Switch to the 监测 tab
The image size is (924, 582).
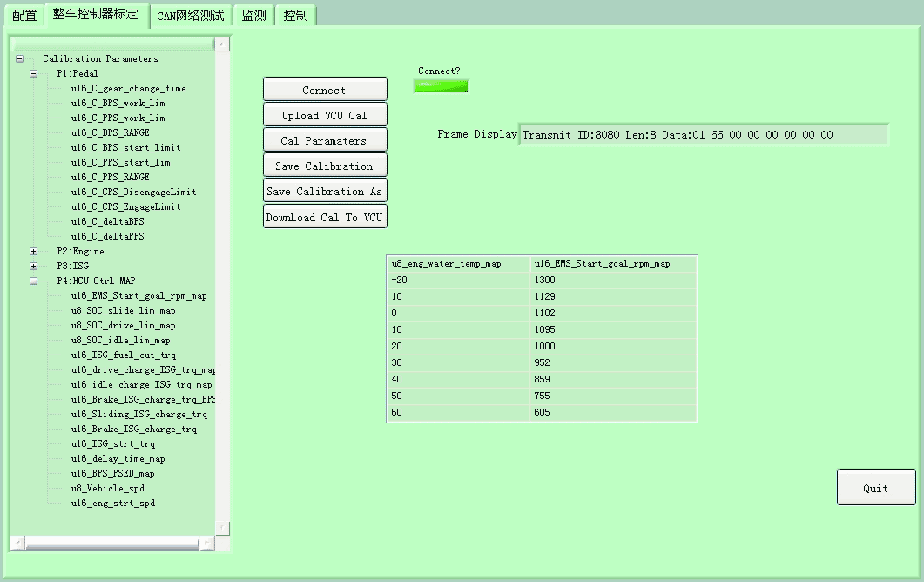click(x=253, y=16)
